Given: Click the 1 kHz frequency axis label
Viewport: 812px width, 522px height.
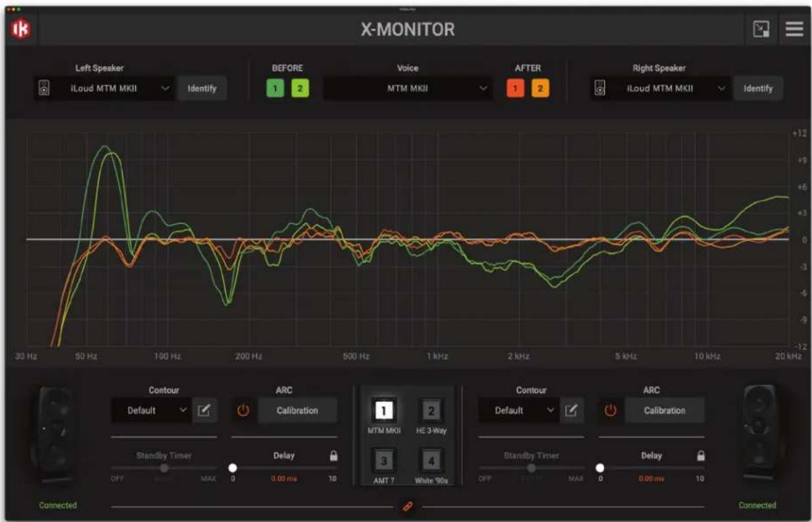Looking at the screenshot, I should [x=437, y=356].
